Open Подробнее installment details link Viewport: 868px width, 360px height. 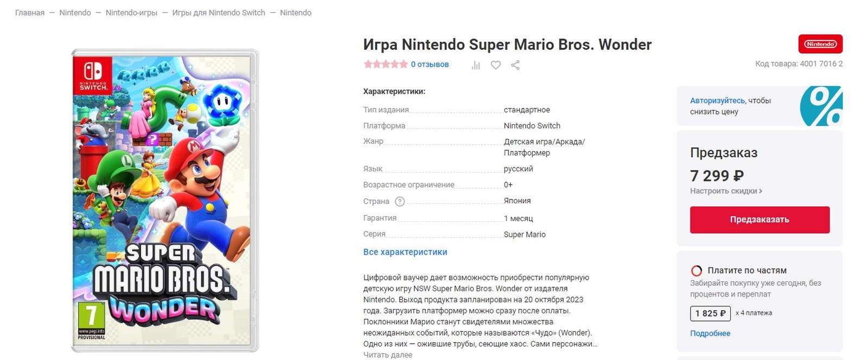tap(710, 333)
